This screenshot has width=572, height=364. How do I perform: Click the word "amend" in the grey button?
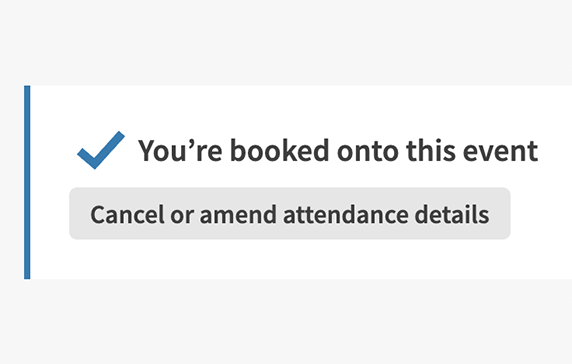238,214
